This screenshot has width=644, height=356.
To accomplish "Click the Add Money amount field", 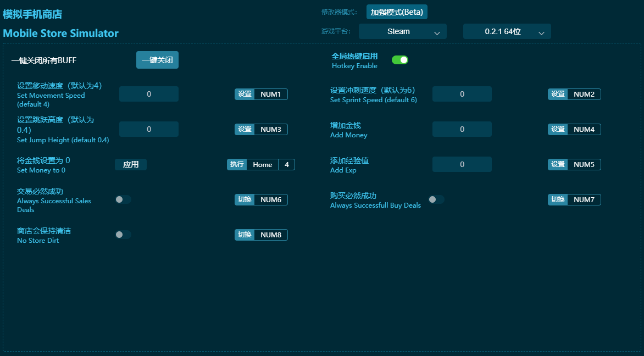I will point(462,129).
